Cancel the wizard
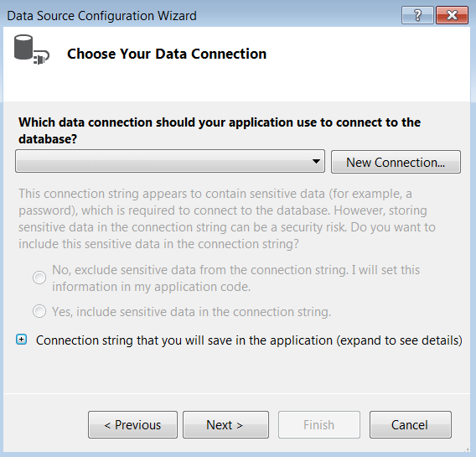The height and width of the screenshot is (457, 476). coord(411,425)
